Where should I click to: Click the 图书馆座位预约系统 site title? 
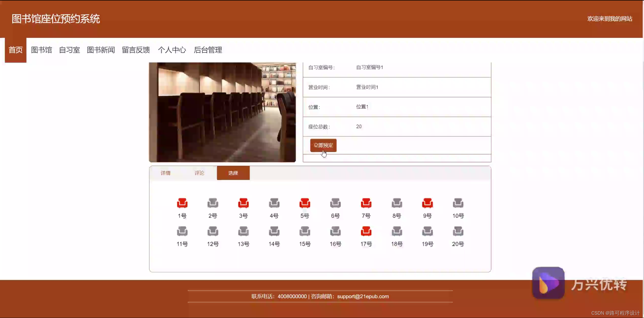tap(56, 19)
